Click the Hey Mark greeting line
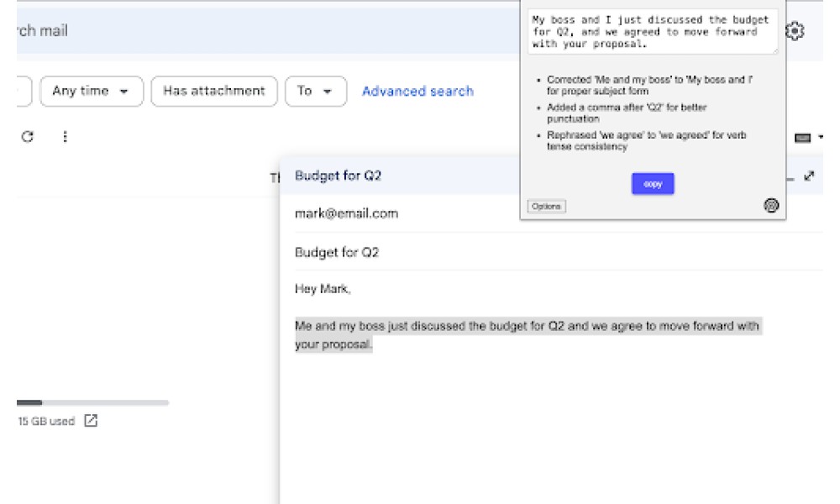Screen dimensions: 840x504 [323, 289]
